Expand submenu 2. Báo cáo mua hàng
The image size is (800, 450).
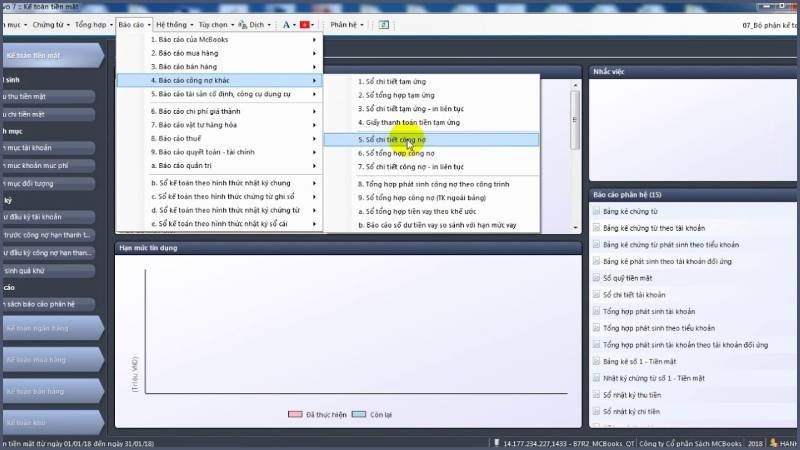(x=220, y=53)
